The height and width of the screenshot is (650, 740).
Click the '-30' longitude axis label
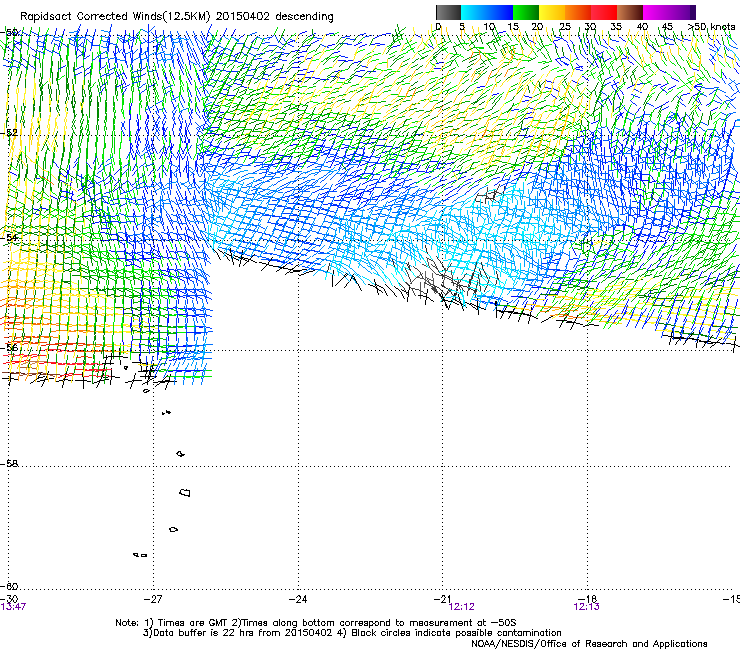tap(9, 599)
